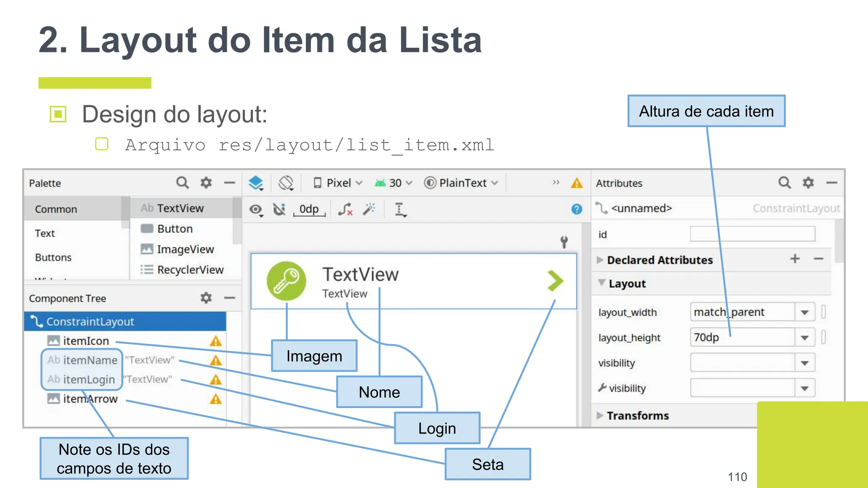
Task: Click the Attributes panel search icon
Action: coord(784,183)
